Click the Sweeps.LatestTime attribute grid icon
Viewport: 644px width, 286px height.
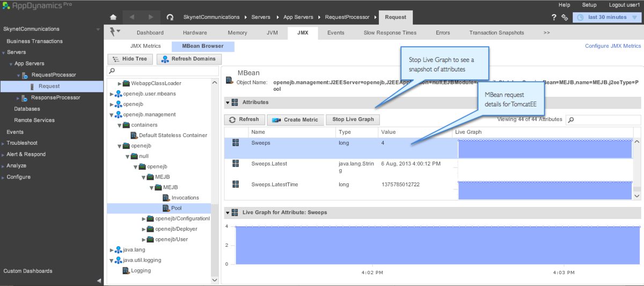(236, 184)
